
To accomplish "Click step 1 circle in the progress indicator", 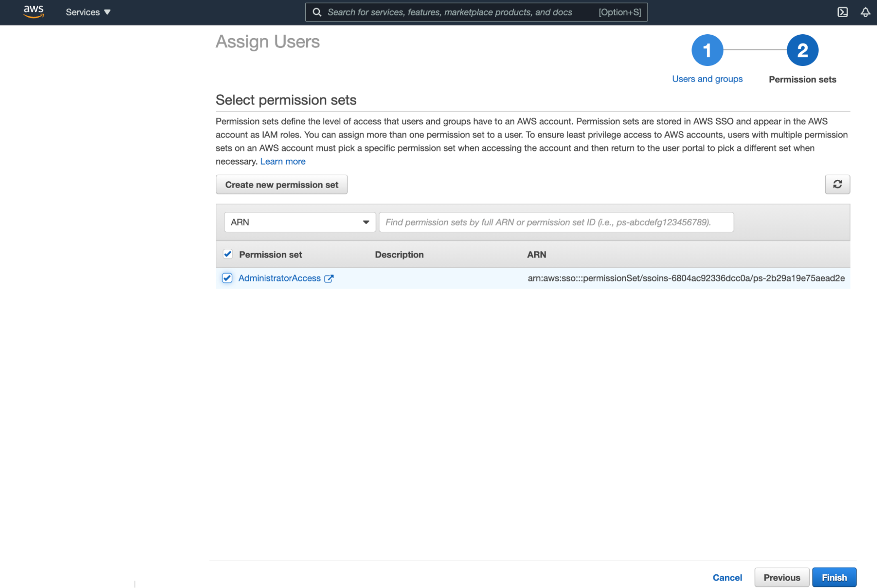I will [x=707, y=50].
